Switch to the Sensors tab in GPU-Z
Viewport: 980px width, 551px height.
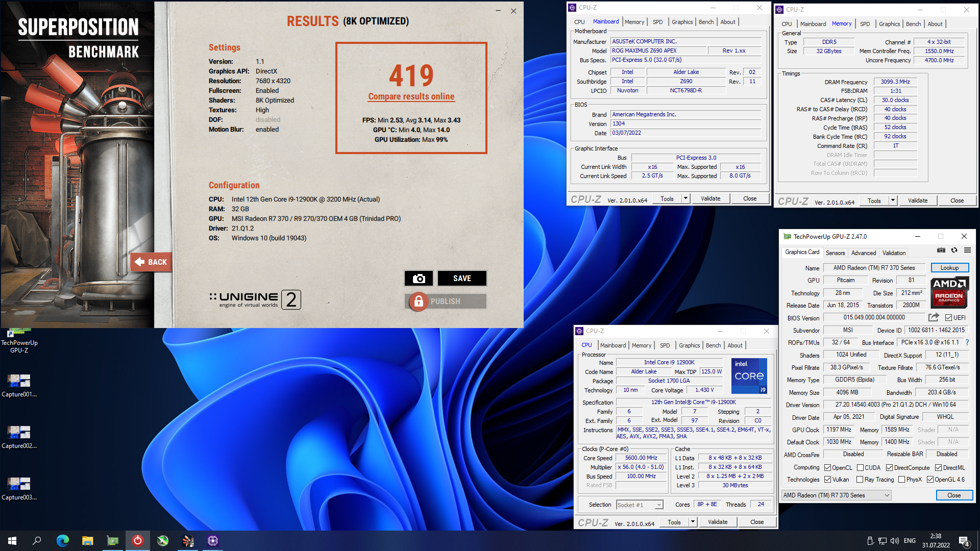point(835,253)
